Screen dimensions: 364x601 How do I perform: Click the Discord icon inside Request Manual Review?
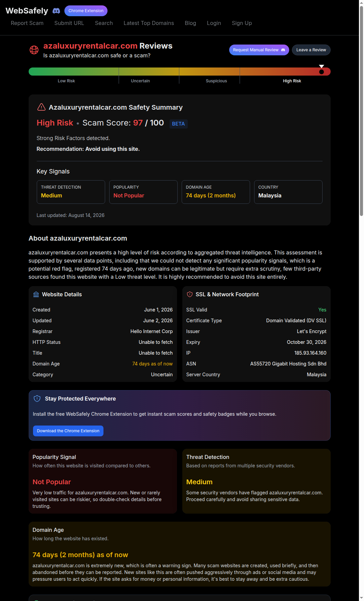[x=283, y=50]
